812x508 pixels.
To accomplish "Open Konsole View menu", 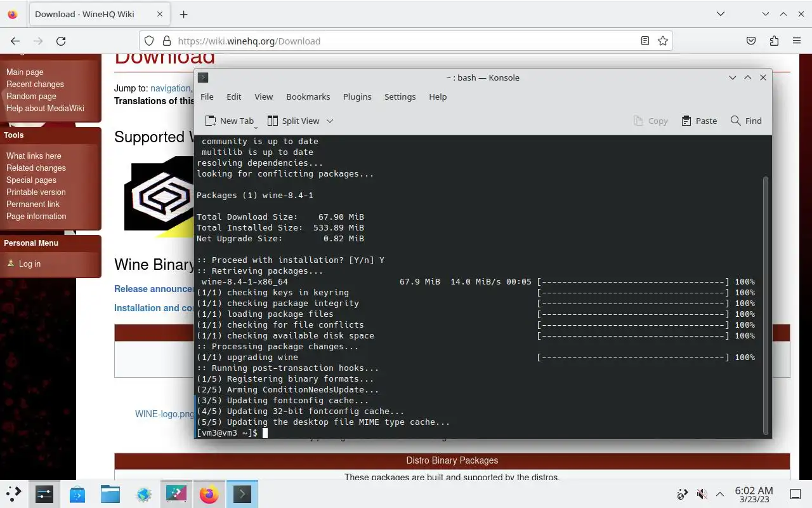I will [263, 97].
